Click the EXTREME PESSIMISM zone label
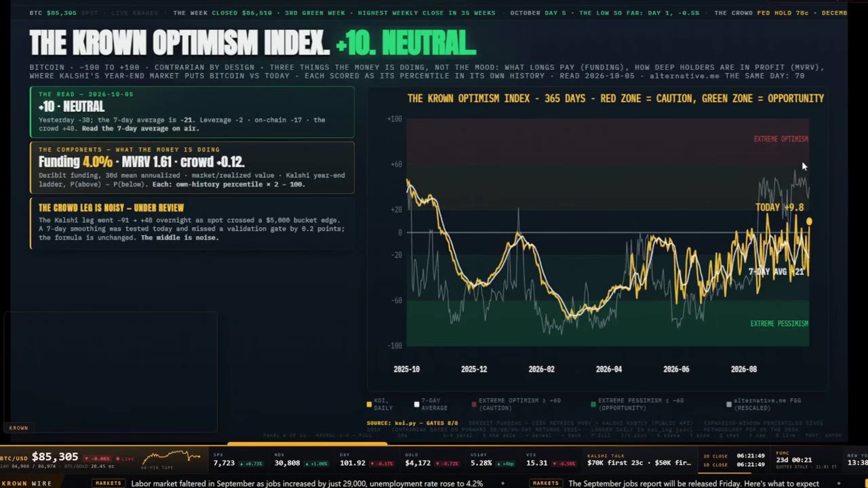Viewport: 868px width, 488px height. coord(779,323)
